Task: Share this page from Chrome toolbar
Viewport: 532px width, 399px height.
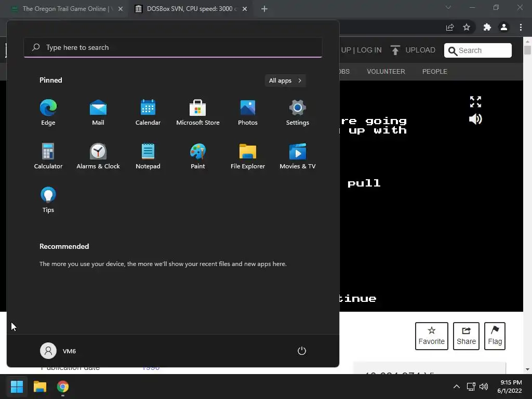Action: (450, 27)
